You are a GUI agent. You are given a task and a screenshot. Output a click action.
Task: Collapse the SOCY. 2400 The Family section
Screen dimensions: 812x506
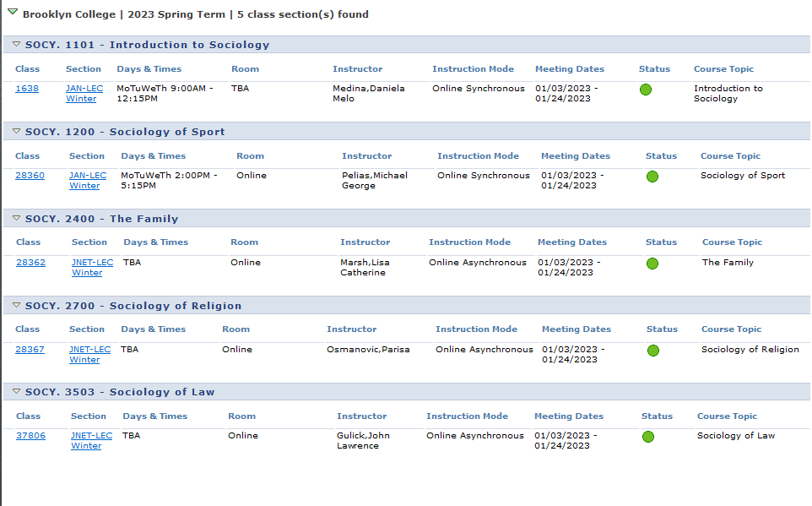17,219
